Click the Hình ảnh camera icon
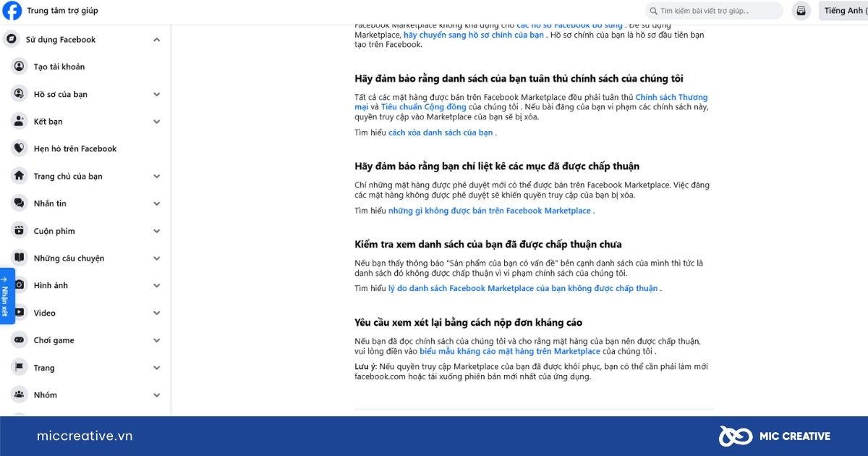Screen dimensions: 868x456 click(19, 285)
